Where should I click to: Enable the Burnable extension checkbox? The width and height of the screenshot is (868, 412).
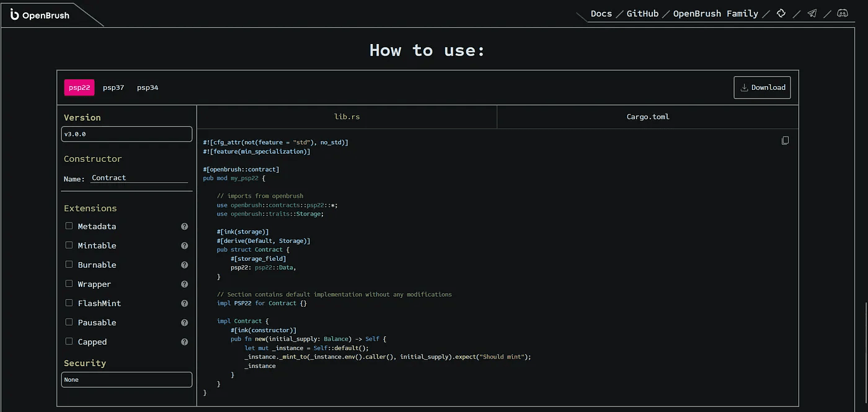point(69,265)
